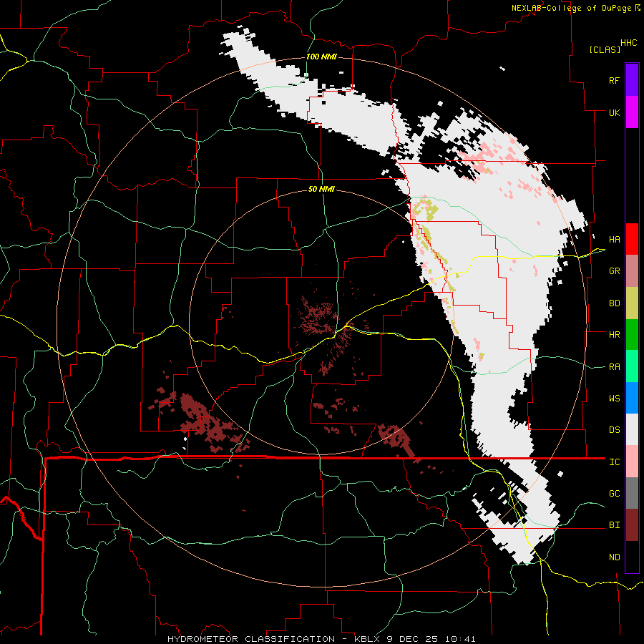The image size is (644, 644).
Task: Click the blue WS legend swatch
Action: click(x=632, y=398)
